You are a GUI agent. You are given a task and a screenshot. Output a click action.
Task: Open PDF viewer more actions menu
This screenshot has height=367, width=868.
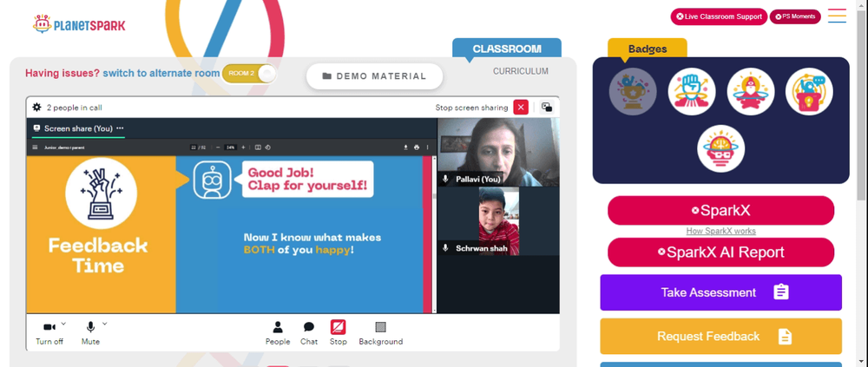point(427,147)
